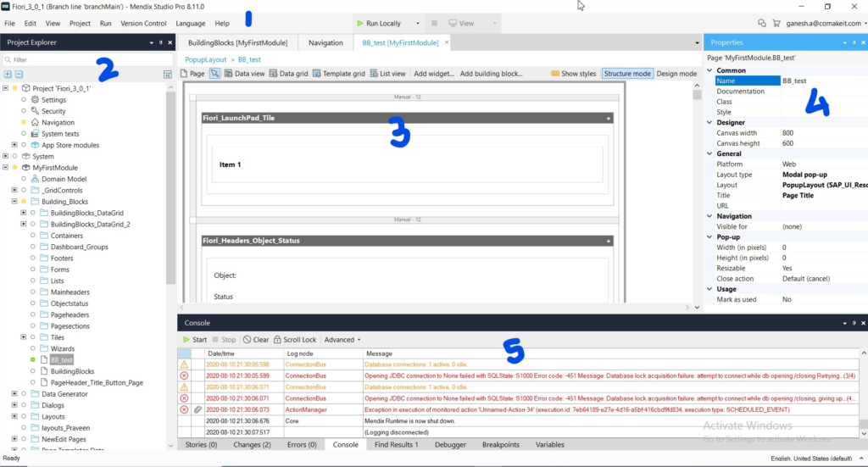Screen dimensions: 868x467
Task: Switch to the Navigation tab
Action: tap(325, 42)
